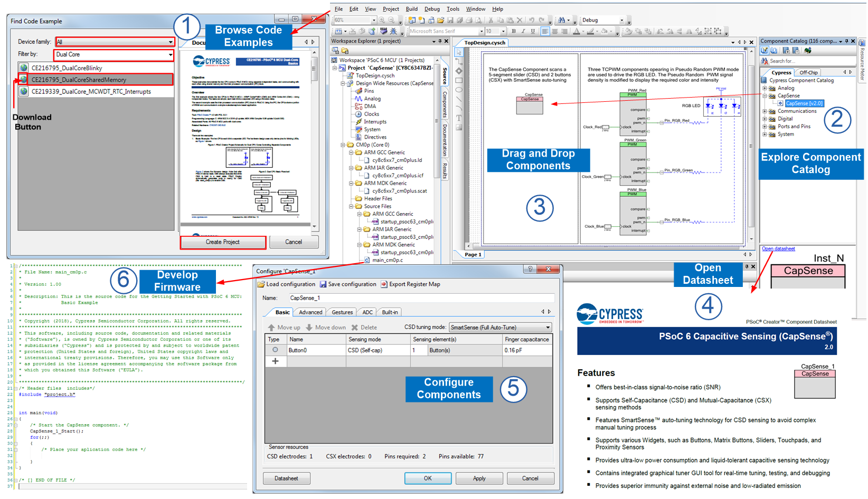
Task: Open the 60% zoom level dropdown
Action: click(374, 20)
